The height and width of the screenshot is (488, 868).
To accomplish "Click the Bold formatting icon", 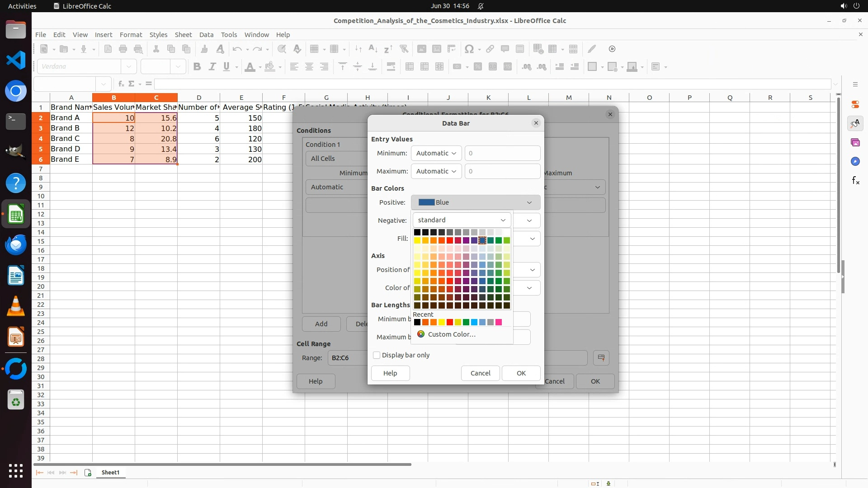I will 197,67.
